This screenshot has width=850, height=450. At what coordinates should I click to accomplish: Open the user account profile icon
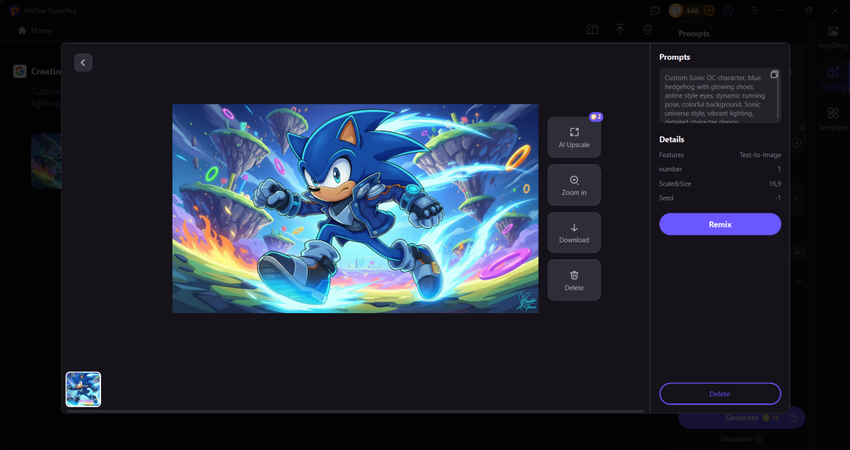tap(728, 10)
